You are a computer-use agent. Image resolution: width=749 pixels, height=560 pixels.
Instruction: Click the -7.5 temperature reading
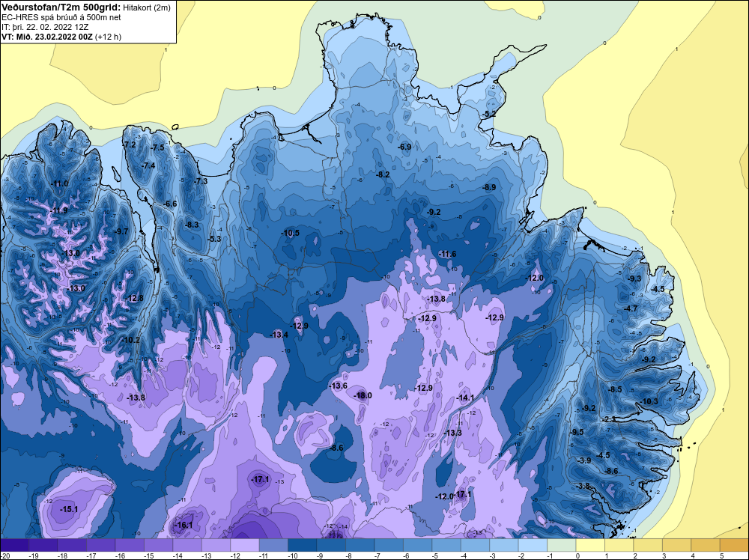(157, 147)
